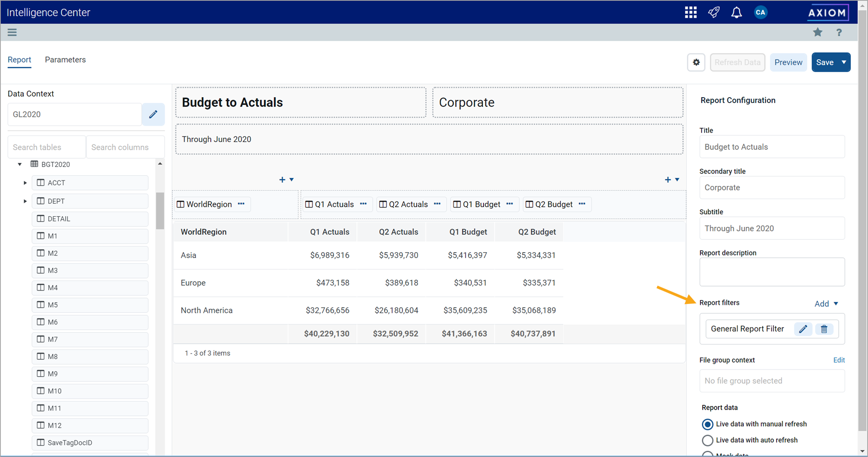Click the Save button

coord(825,62)
